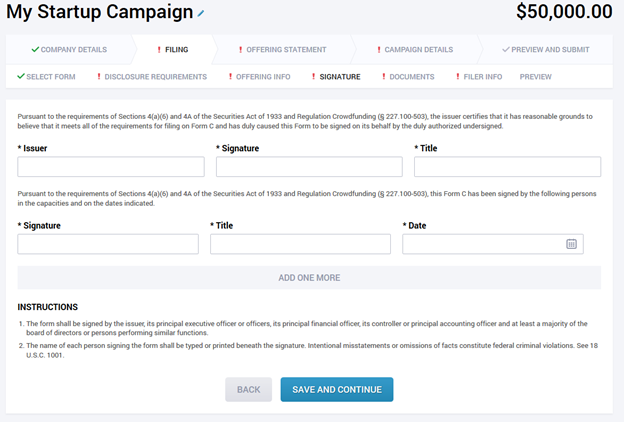Screen dimensions: 624x422
Task: Open the Filer Info sub-tab
Action: (479, 77)
